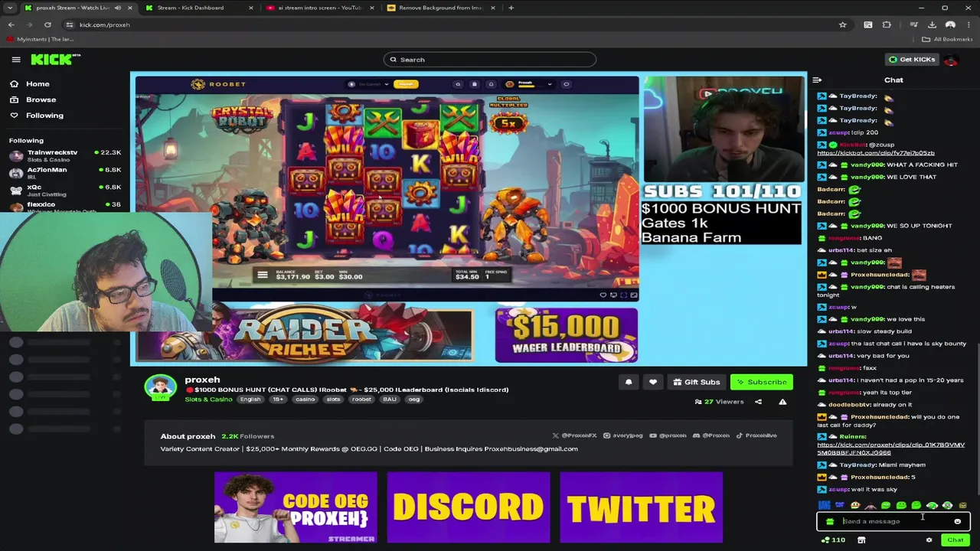Open a new browser tab
The image size is (980, 551).
pos(511,8)
